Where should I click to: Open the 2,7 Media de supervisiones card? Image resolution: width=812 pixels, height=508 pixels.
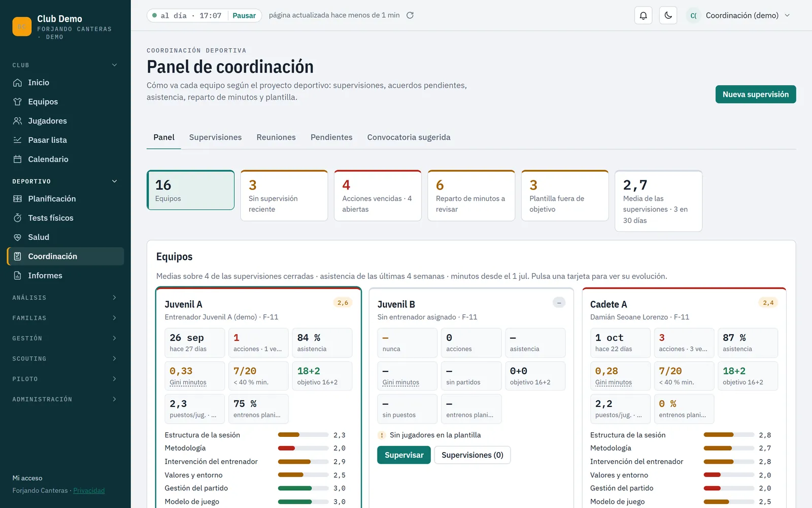coord(659,201)
